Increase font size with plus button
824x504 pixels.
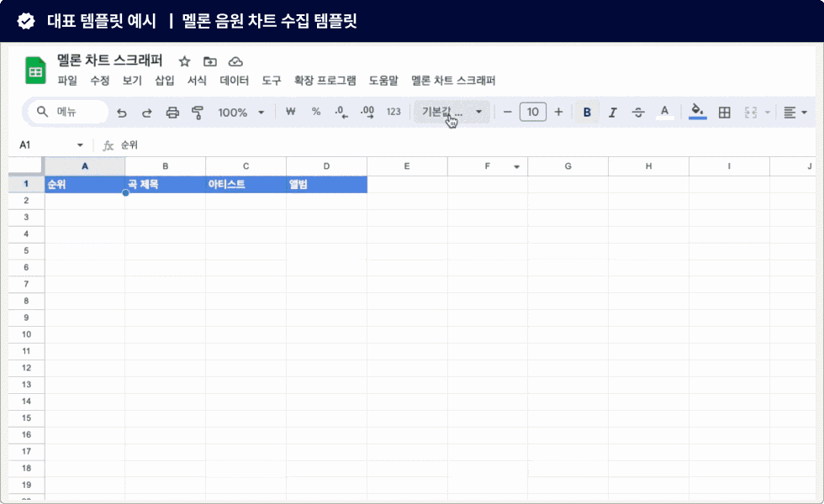[558, 112]
